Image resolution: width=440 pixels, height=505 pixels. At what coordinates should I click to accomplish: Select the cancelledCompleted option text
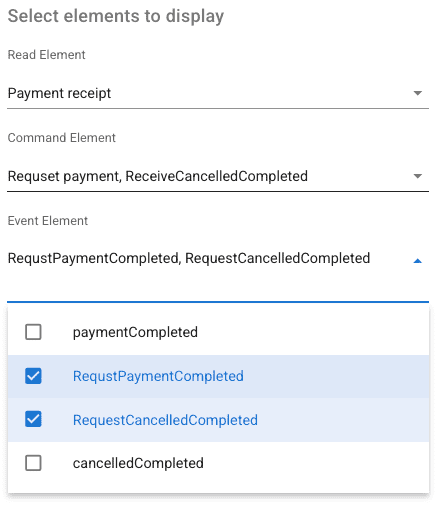(138, 463)
